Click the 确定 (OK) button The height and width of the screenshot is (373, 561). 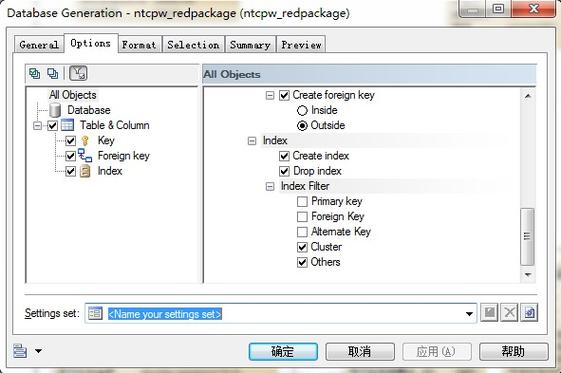click(283, 352)
